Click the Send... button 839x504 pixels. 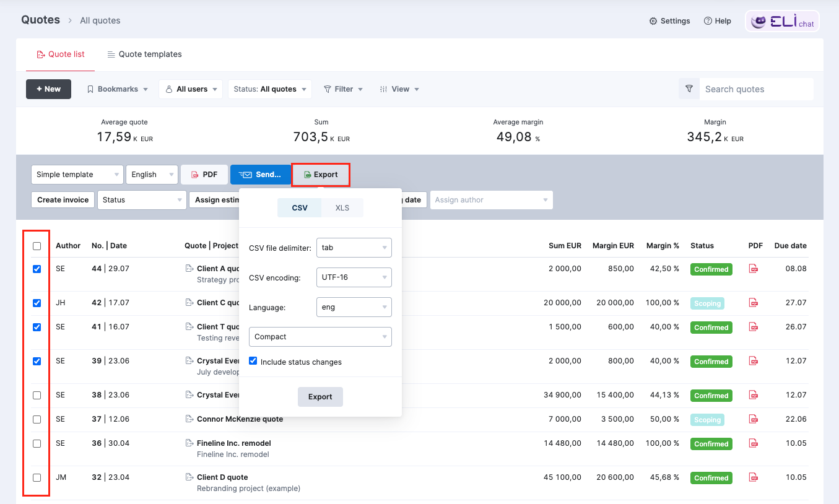(261, 175)
